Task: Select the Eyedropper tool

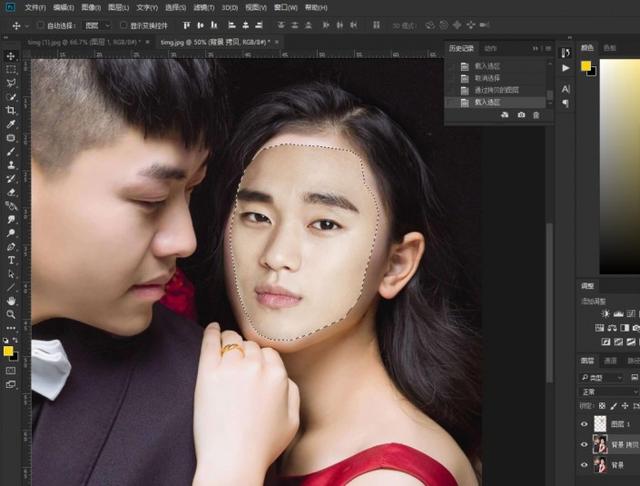Action: [x=11, y=124]
